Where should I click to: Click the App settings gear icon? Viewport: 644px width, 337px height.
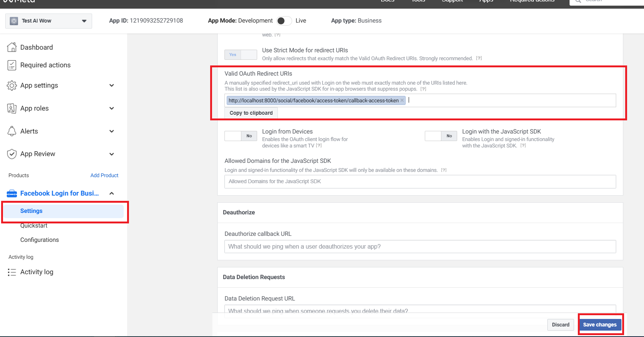pyautogui.click(x=12, y=85)
